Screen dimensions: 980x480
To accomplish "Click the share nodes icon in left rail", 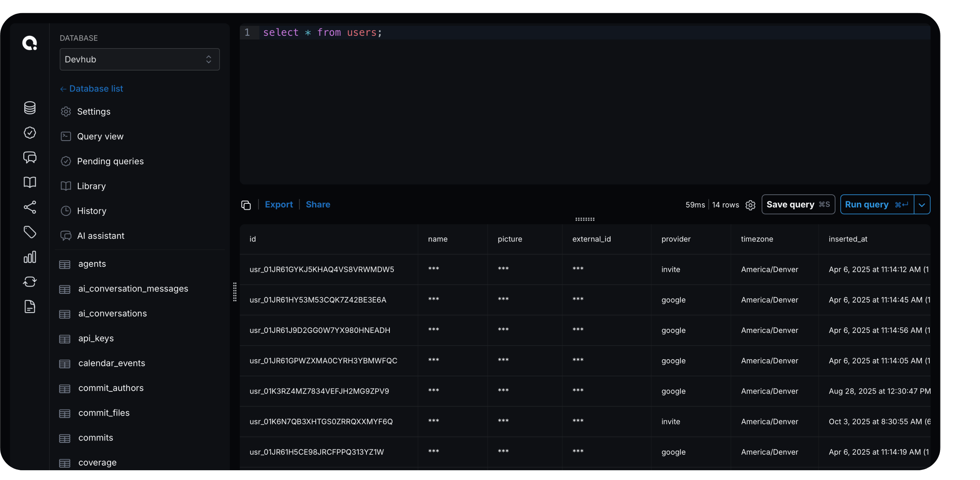I will [30, 207].
